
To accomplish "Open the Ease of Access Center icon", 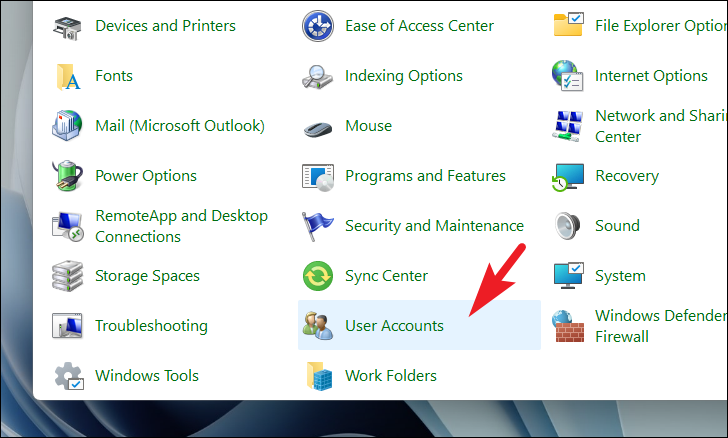I will (318, 26).
